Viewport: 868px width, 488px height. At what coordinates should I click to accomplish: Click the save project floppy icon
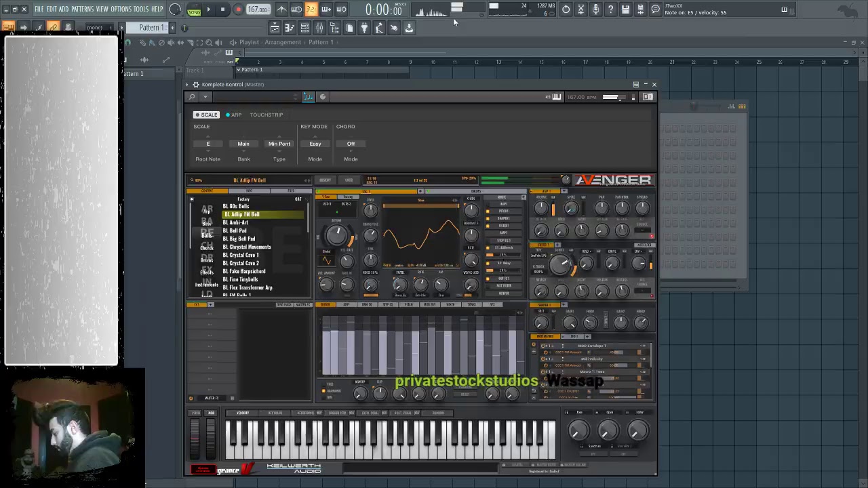[x=625, y=9]
